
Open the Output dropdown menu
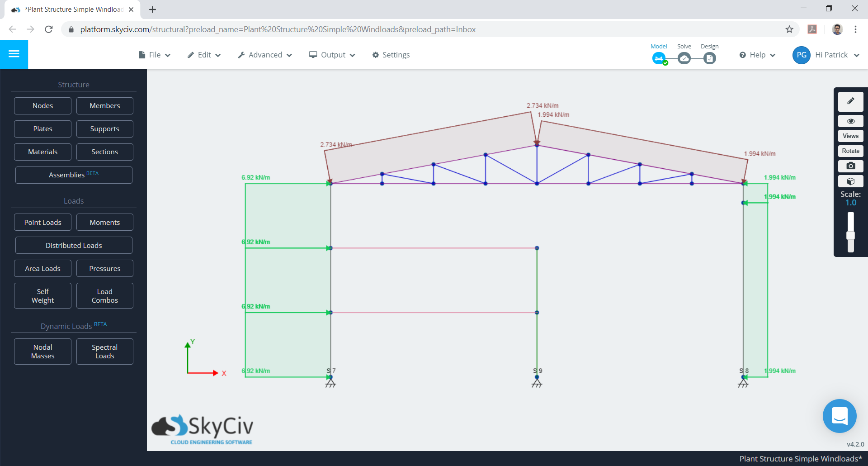pyautogui.click(x=333, y=55)
